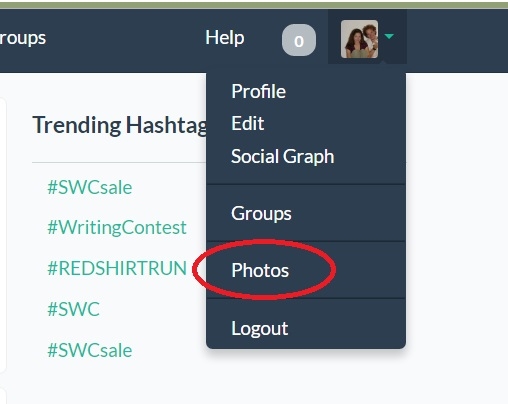
Task: Follow the #WritingContest trending hashtag
Action: 117,227
